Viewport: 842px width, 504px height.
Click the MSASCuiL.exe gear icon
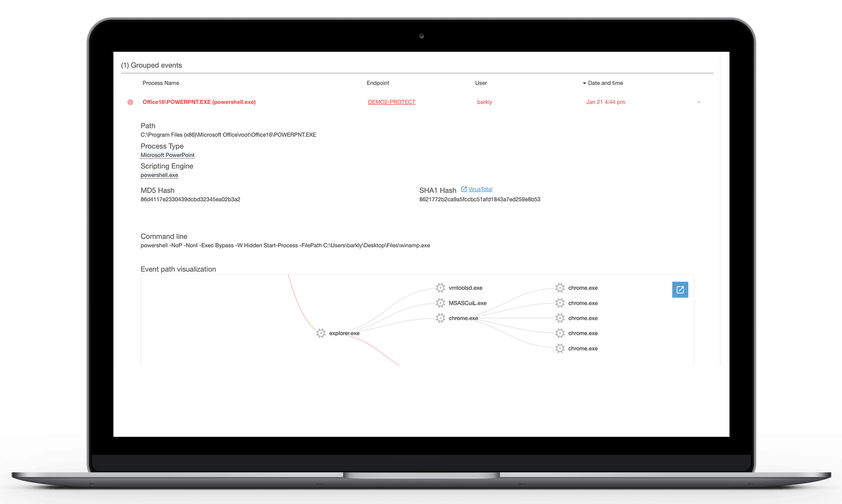[438, 303]
